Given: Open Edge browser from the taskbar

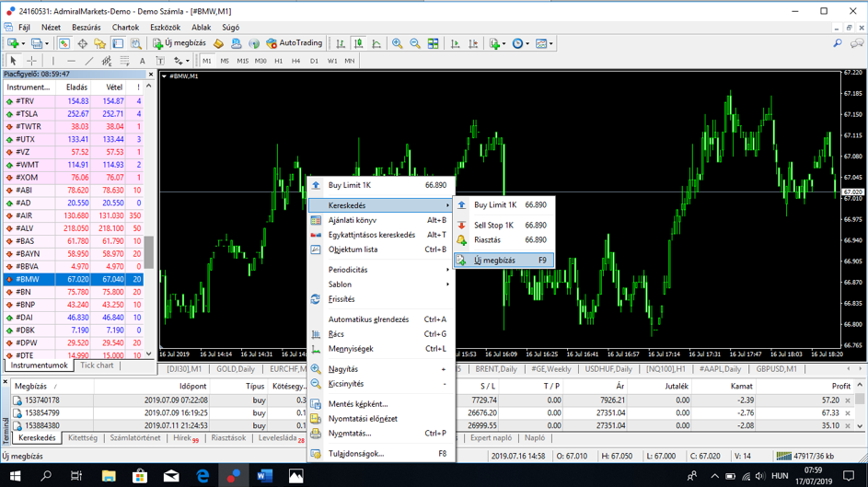Looking at the screenshot, I should (203, 475).
